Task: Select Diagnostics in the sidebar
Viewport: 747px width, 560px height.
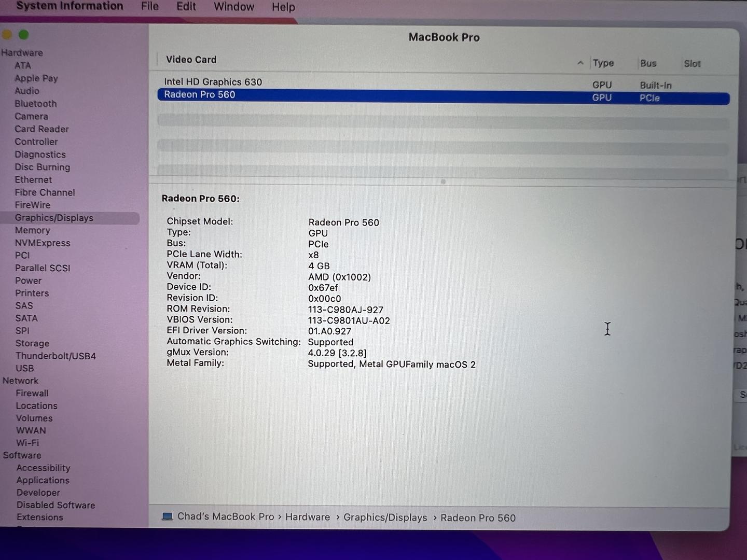Action: click(40, 155)
